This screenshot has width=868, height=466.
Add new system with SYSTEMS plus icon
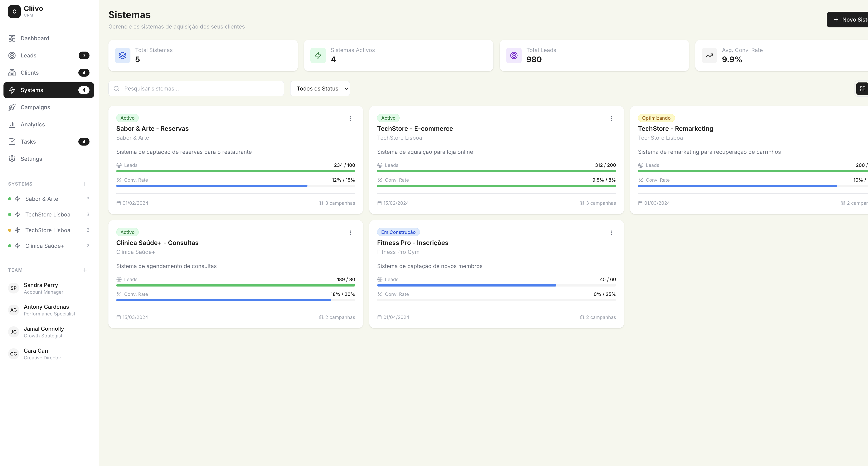[x=84, y=184]
